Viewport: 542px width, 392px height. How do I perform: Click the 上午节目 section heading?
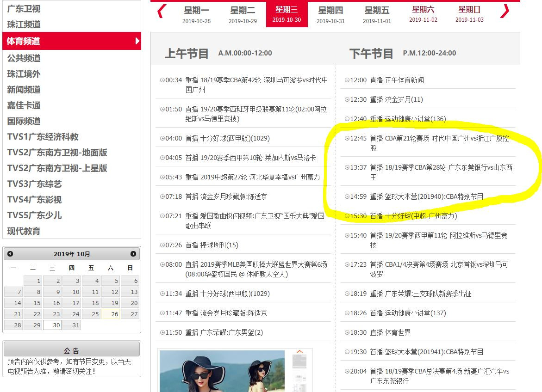click(x=187, y=54)
